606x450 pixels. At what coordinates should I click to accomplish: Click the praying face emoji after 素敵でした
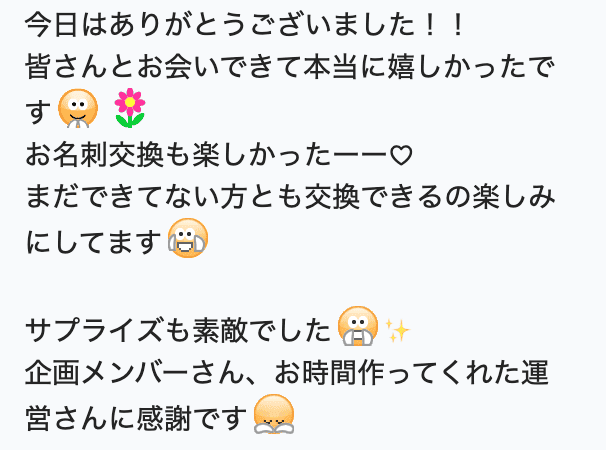358,326
